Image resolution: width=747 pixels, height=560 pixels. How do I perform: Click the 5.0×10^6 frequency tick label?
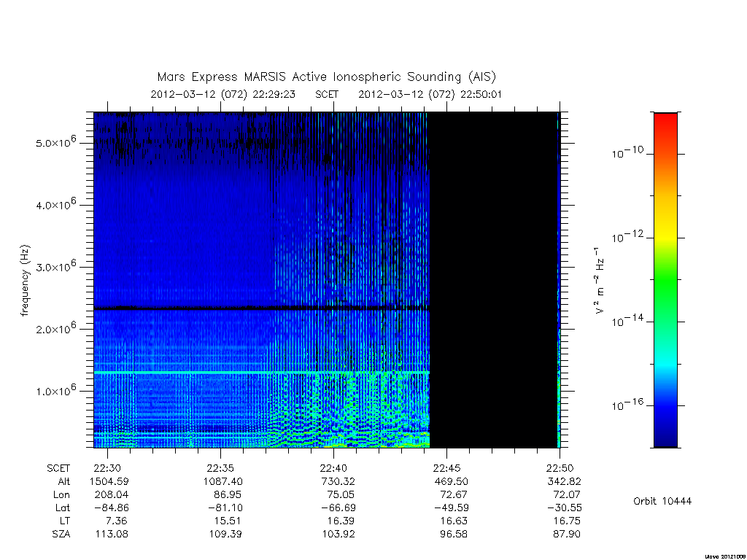55,141
